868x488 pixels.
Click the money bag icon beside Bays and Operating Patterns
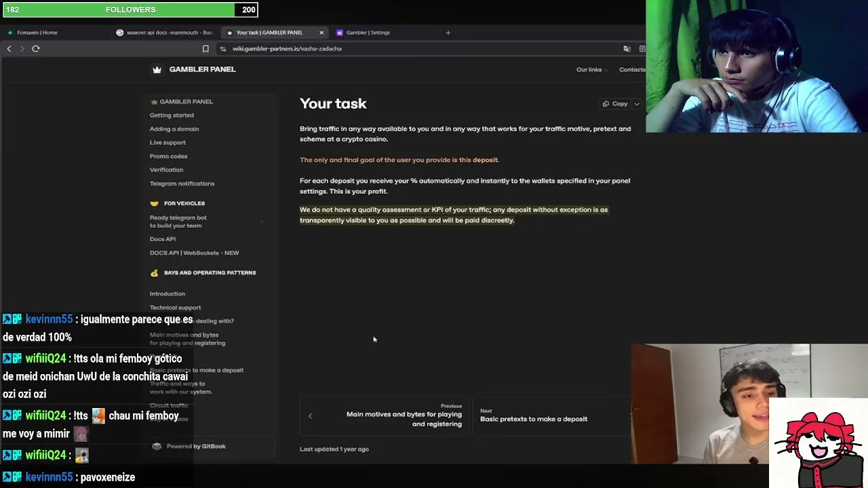tap(154, 272)
